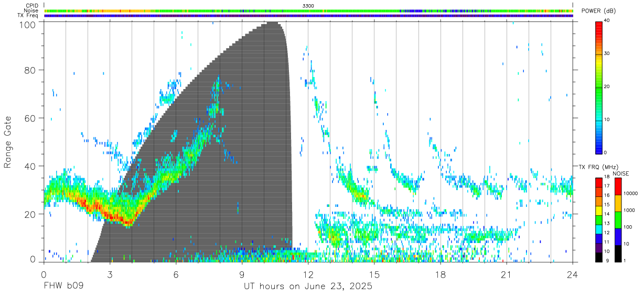
Task: Select the power color scale bar
Action: pyautogui.click(x=599, y=87)
